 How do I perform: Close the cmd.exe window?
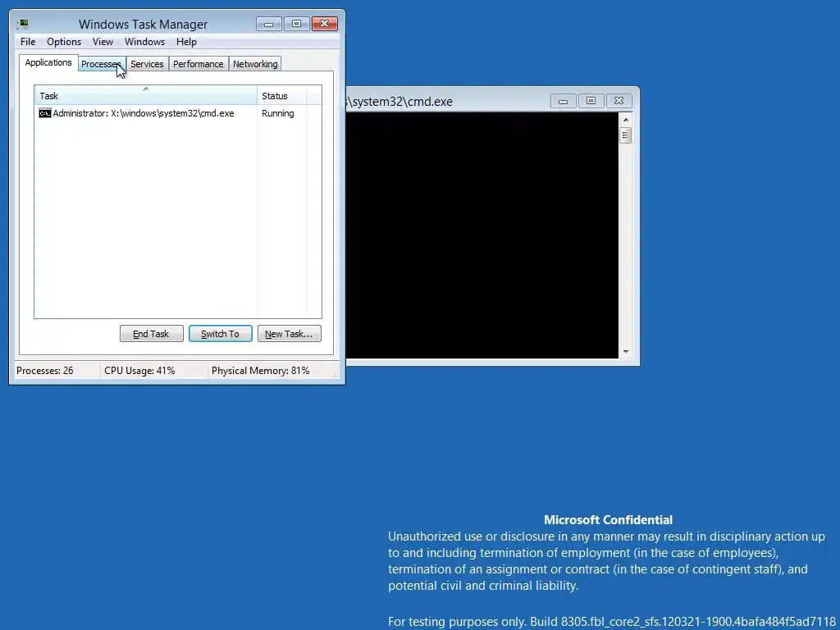[619, 101]
